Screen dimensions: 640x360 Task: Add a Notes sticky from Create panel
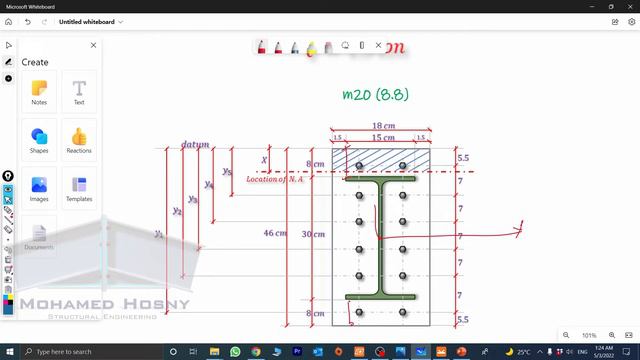(x=39, y=92)
